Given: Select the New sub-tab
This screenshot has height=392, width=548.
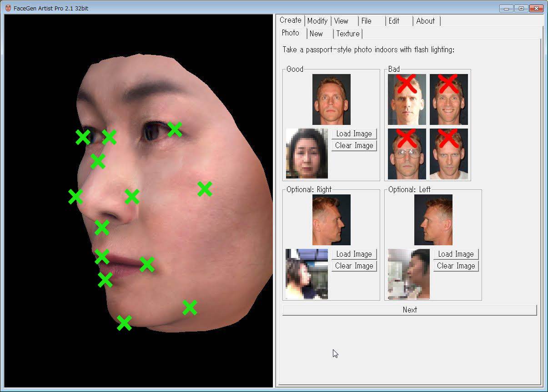Looking at the screenshot, I should coord(316,34).
